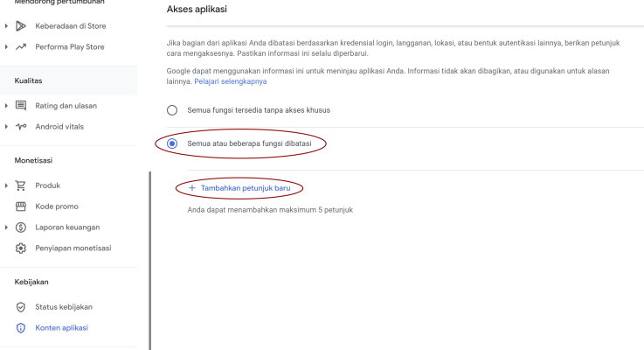Click the Kode promo store icon
644x350 pixels.
click(x=21, y=206)
